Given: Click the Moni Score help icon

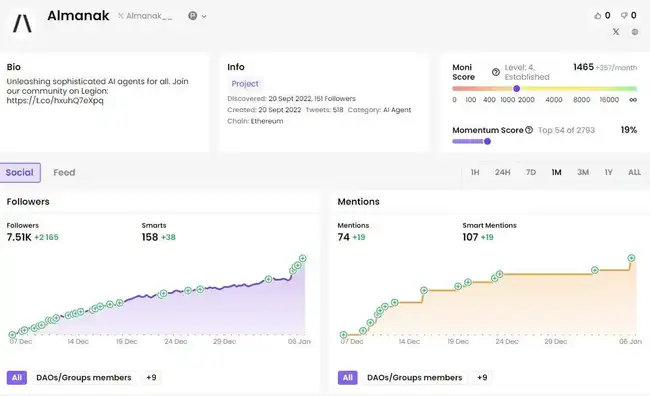Looking at the screenshot, I should point(495,72).
